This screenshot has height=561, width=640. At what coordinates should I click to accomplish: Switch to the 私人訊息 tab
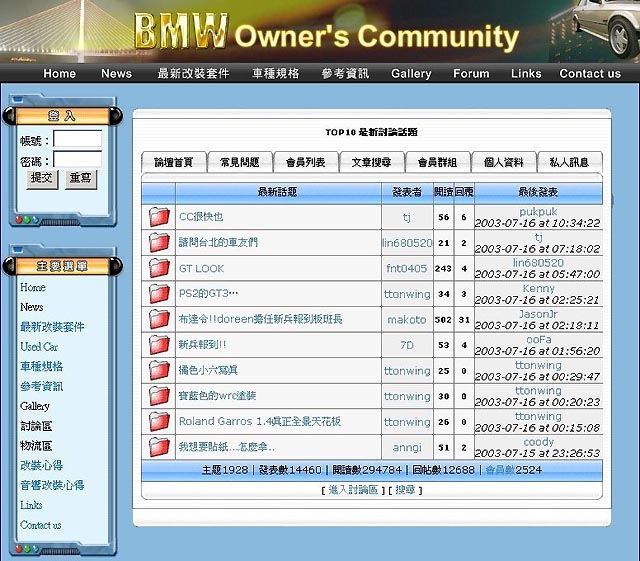pyautogui.click(x=570, y=163)
